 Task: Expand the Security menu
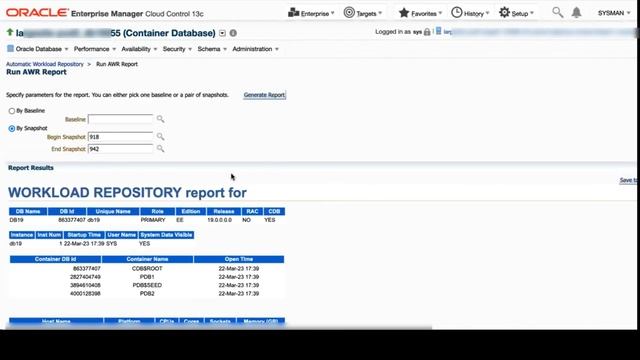[x=177, y=49]
